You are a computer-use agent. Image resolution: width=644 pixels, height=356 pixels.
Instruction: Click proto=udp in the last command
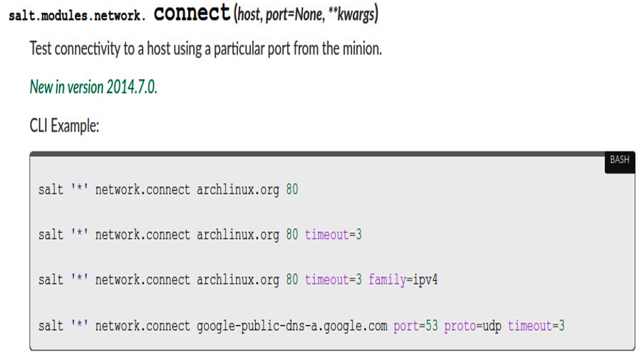pos(473,326)
